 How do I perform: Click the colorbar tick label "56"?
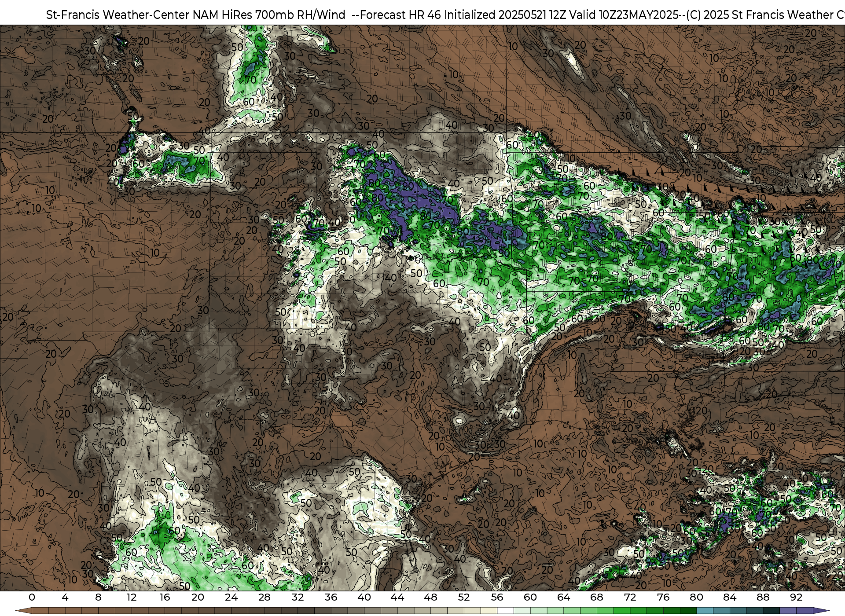(497, 598)
